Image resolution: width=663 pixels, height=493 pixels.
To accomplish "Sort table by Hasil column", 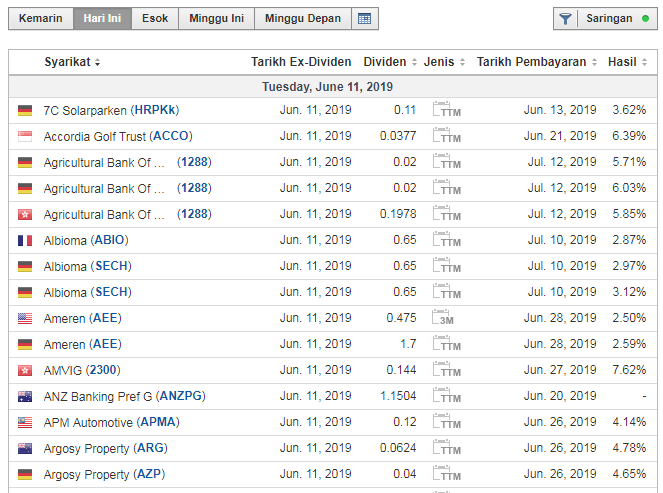I will point(627,62).
